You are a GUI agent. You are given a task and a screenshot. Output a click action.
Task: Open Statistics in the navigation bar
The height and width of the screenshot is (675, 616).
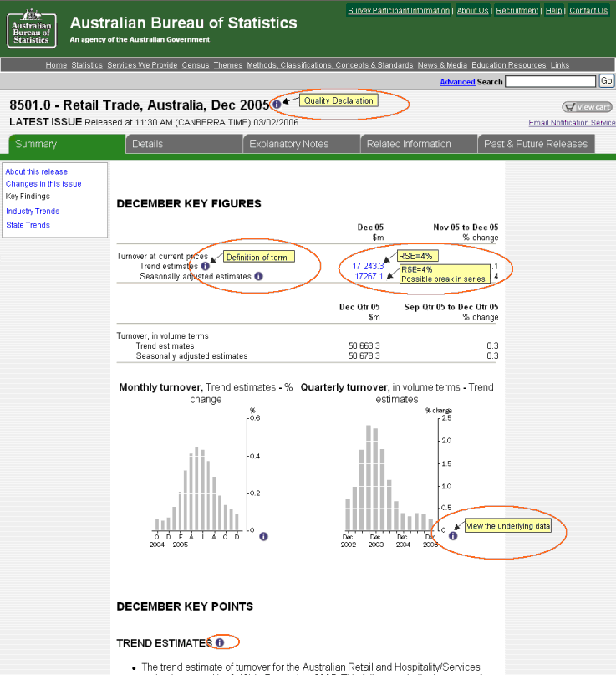[87, 65]
